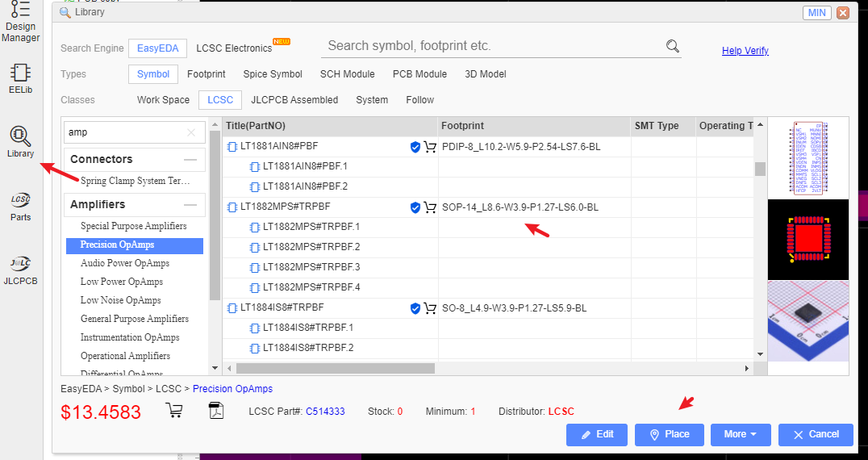Click the Cancel button
Screen dimensions: 868x460
tap(816, 434)
